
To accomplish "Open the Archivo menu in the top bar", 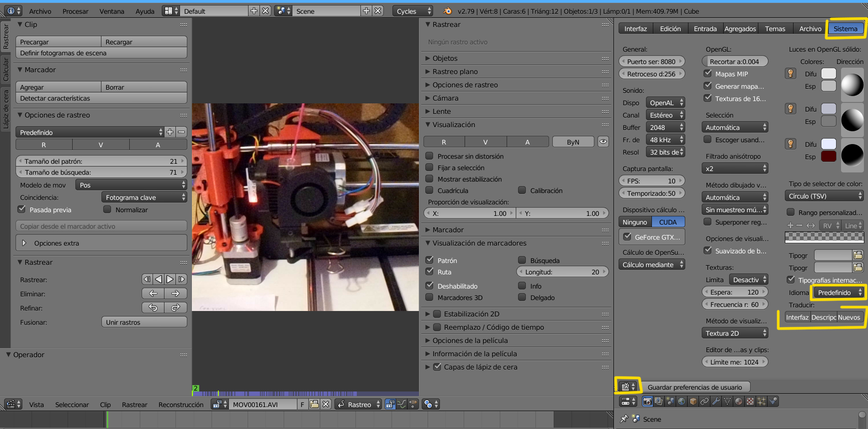I will tap(40, 11).
